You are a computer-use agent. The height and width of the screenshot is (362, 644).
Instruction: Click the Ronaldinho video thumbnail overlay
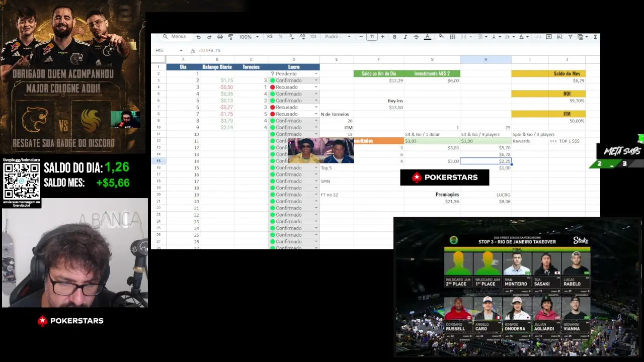click(321, 150)
